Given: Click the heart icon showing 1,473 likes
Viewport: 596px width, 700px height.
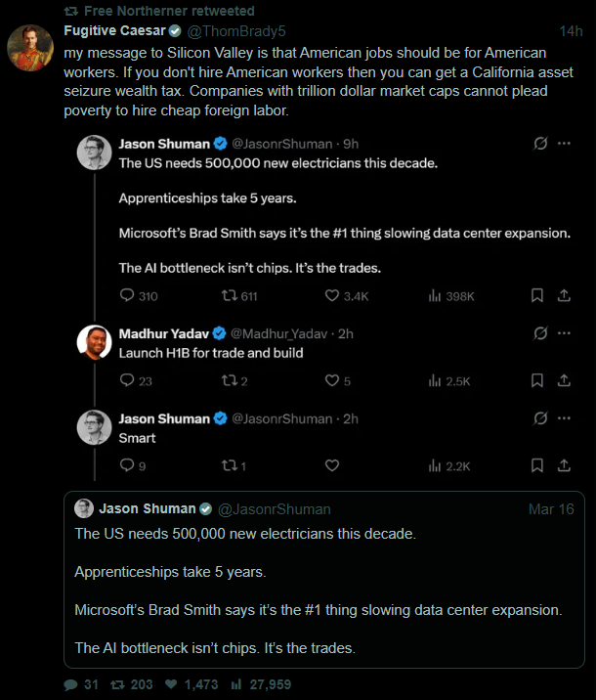Looking at the screenshot, I should click(x=172, y=684).
